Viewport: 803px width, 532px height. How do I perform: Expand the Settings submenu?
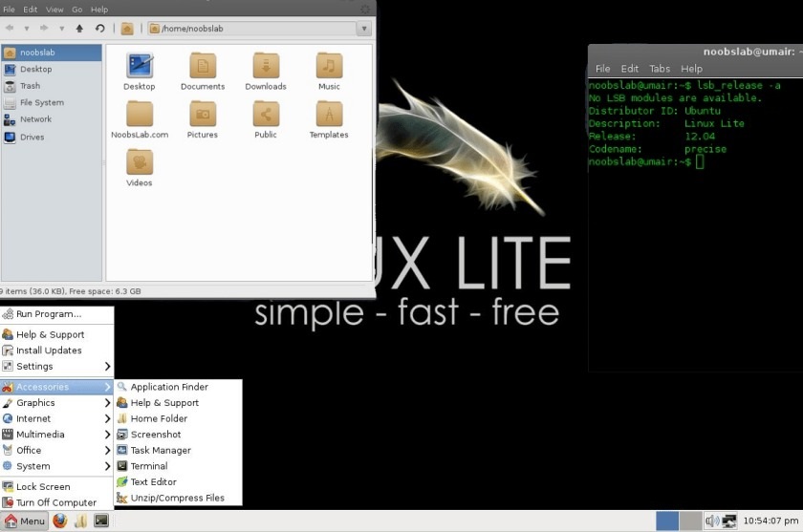(56, 366)
